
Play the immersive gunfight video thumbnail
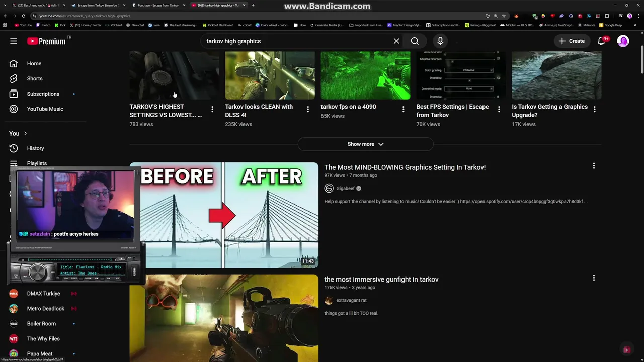tap(224, 318)
